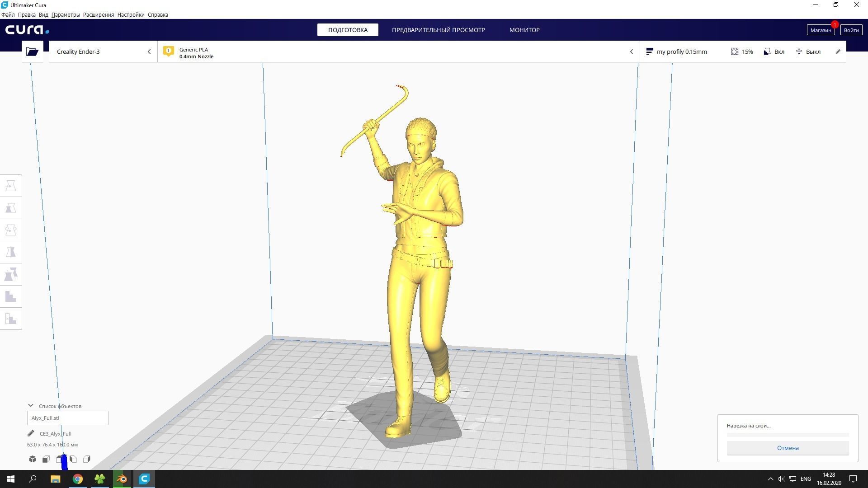Switch to left side view cube icon
This screenshot has height=488, width=868.
pyautogui.click(x=73, y=459)
